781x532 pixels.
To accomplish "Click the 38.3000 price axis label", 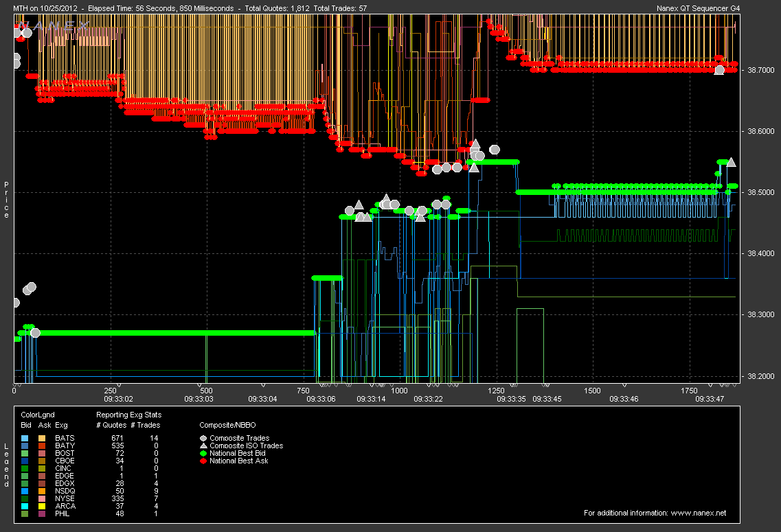I will coord(761,314).
